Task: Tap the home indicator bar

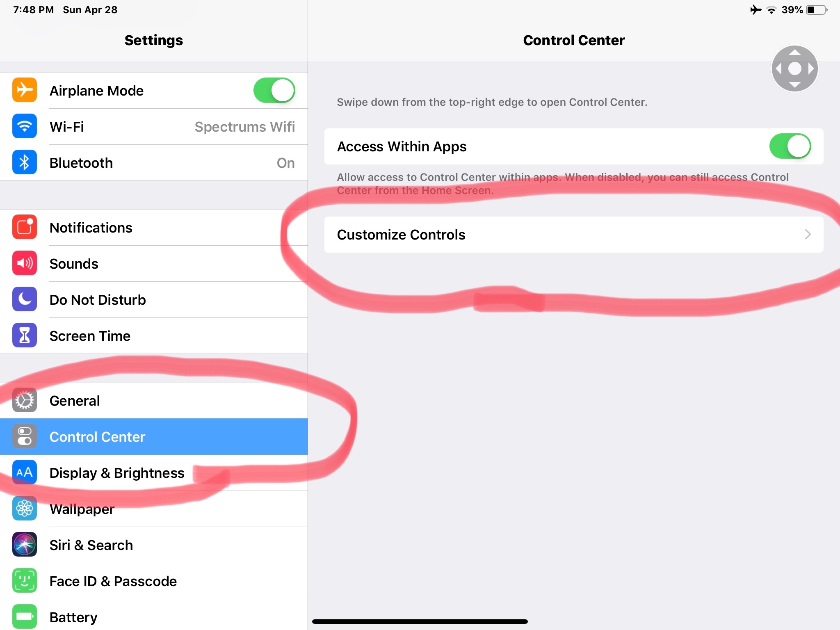Action: pos(420,621)
